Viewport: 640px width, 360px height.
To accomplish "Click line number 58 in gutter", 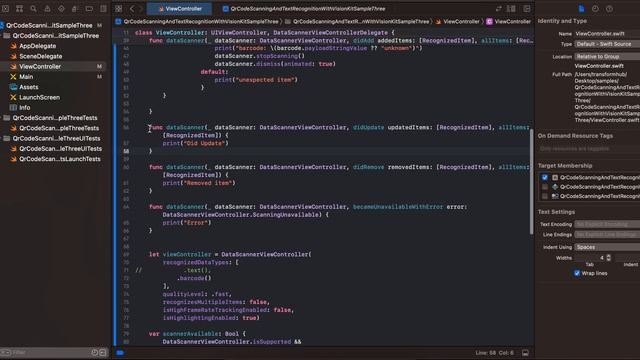I will [x=126, y=151].
